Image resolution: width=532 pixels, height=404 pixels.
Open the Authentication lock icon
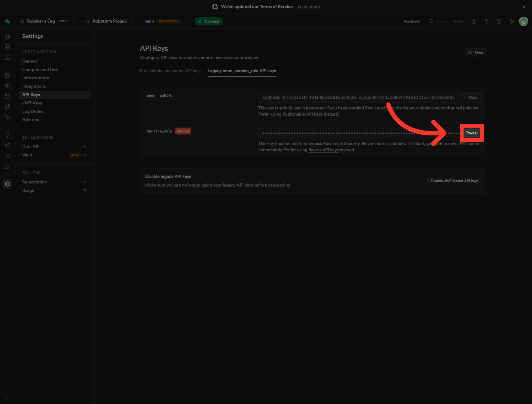(7, 86)
